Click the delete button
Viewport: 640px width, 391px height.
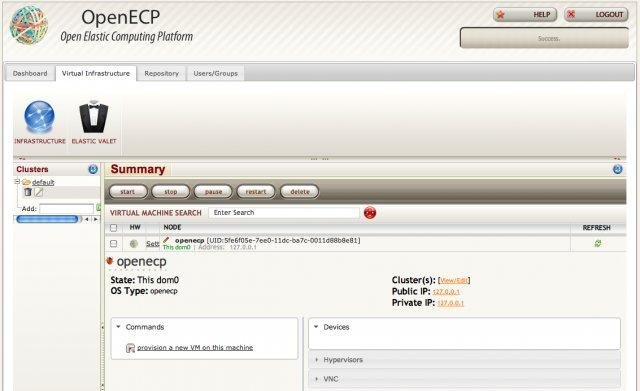(300, 191)
